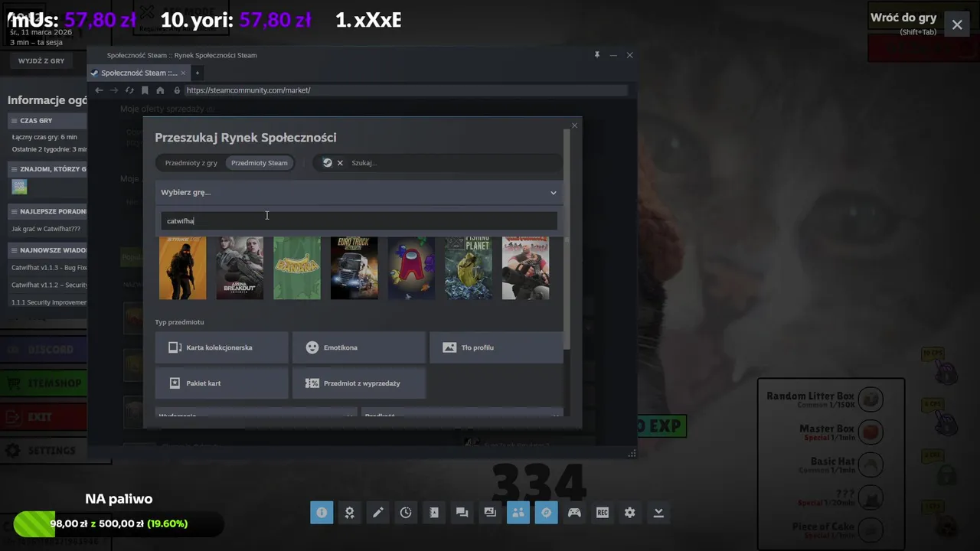Image resolution: width=980 pixels, height=551 pixels.
Task: Collapse the overlay toolbar with the down-arrow icon
Action: pos(658,513)
